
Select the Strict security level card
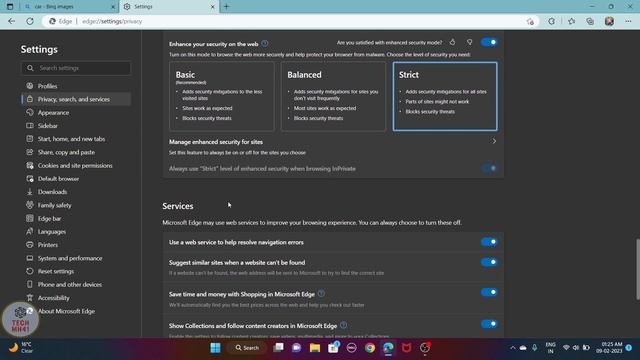[x=445, y=96]
